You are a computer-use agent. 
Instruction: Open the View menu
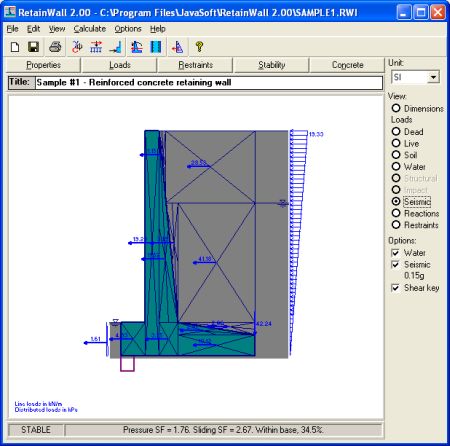(57, 29)
